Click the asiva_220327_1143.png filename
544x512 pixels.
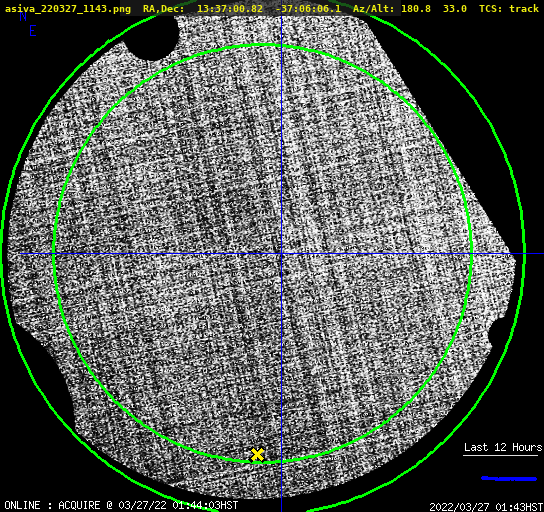68,9
